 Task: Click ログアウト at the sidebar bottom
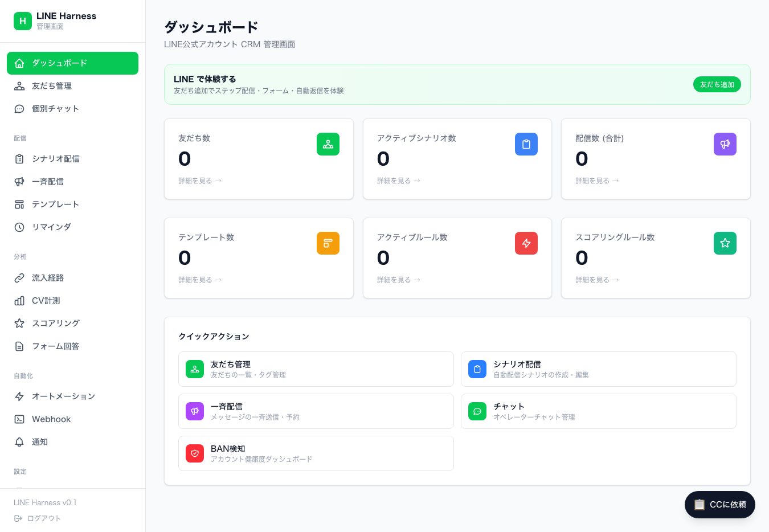tap(44, 518)
